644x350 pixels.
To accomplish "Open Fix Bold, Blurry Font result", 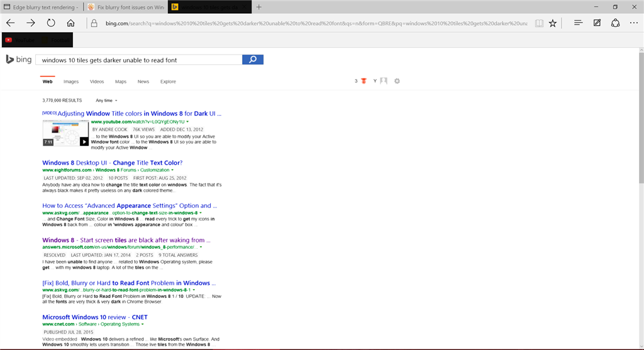I will coord(129,283).
